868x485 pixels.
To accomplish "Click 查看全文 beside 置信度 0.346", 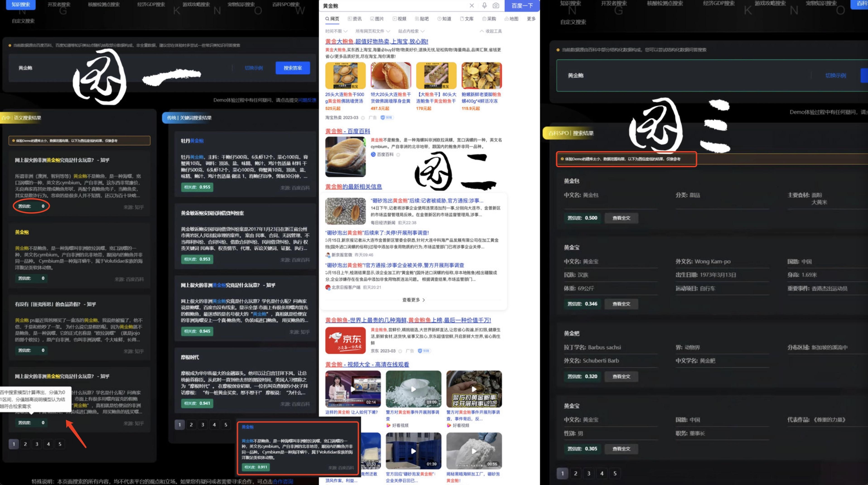I will coord(621,304).
